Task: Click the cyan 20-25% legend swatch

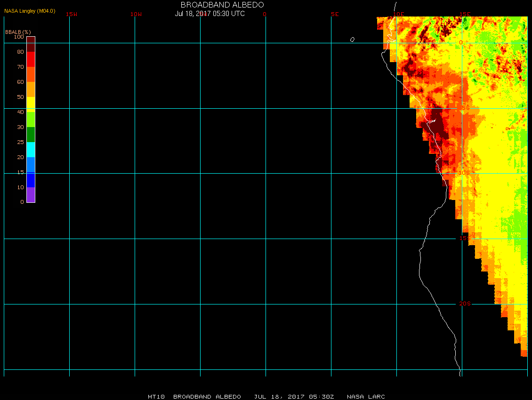Action: click(31, 150)
